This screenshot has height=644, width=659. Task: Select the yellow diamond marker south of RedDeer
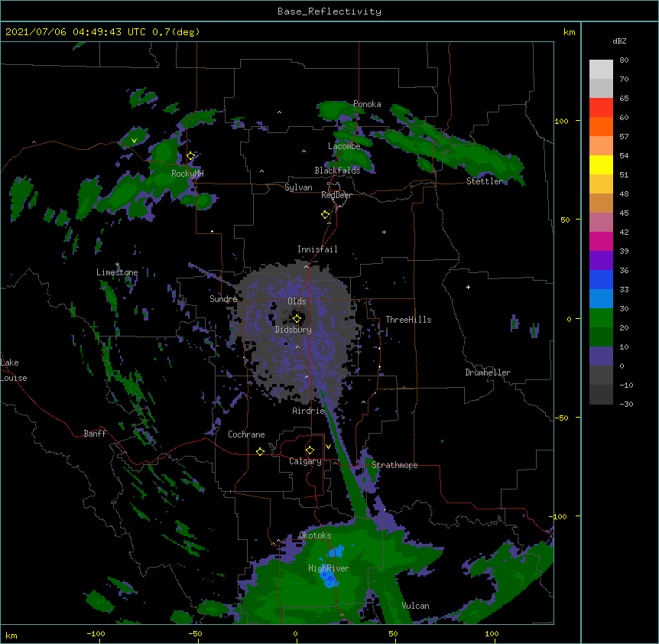click(x=326, y=215)
